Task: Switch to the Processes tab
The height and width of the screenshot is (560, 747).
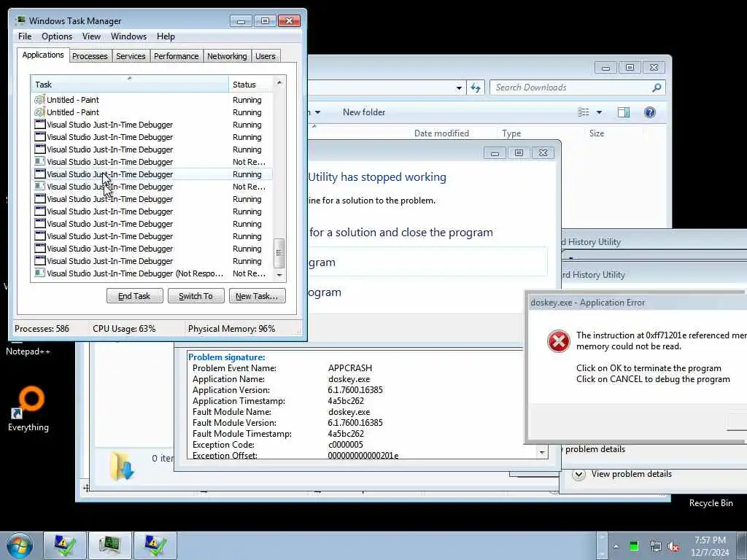Action: click(90, 56)
